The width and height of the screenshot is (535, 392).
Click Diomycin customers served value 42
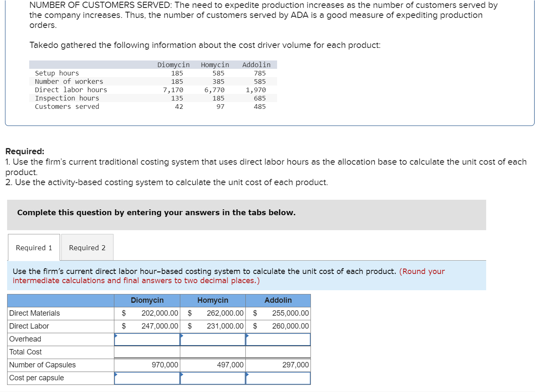click(x=179, y=107)
